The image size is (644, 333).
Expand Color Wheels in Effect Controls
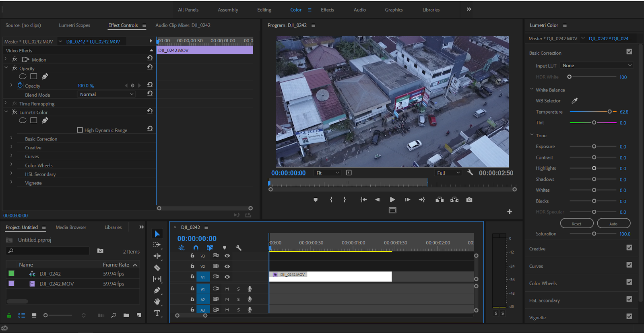click(11, 165)
